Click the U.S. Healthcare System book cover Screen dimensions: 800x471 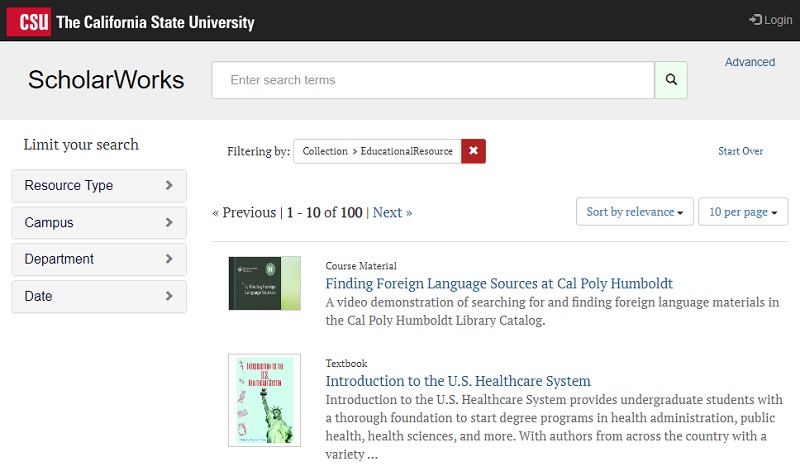(x=264, y=400)
